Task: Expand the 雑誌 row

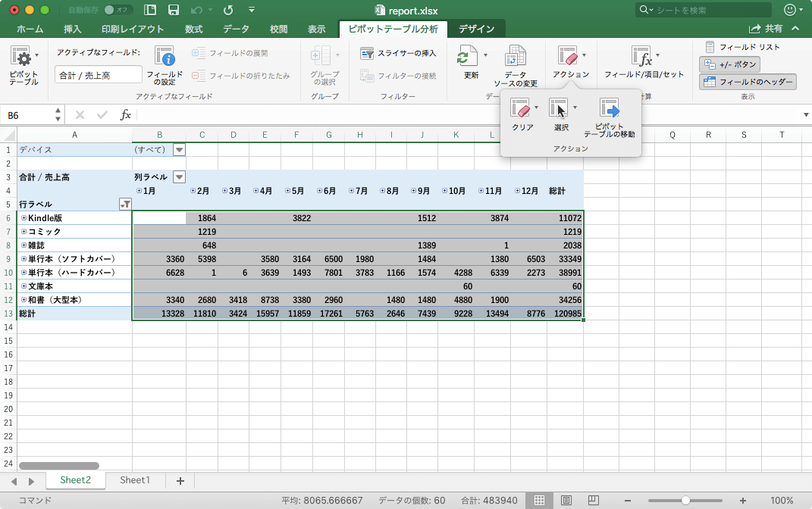Action: [x=24, y=245]
